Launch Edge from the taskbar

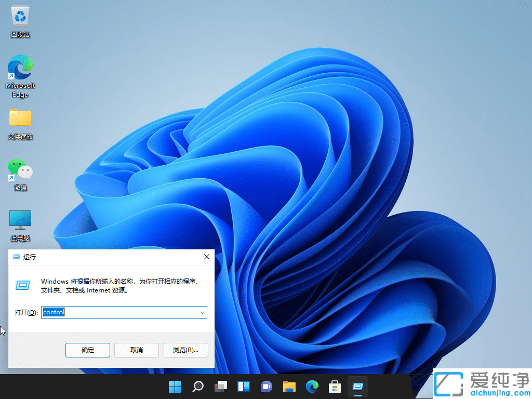tap(312, 387)
